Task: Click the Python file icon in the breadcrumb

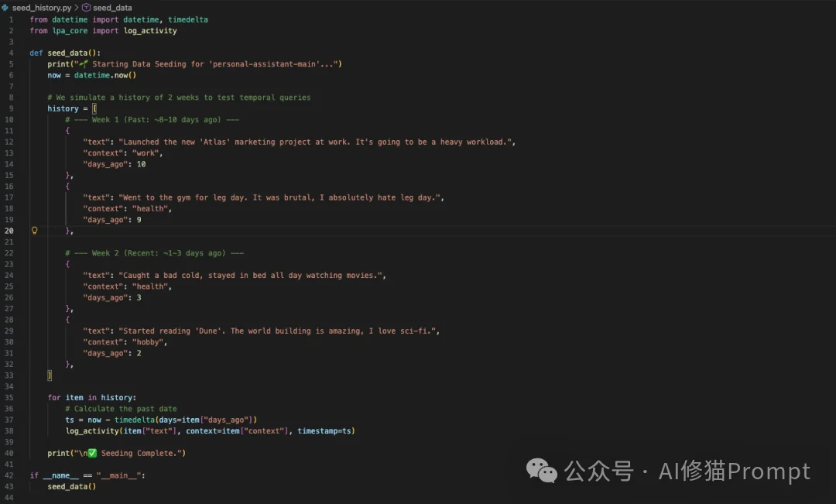Action: 5,7
